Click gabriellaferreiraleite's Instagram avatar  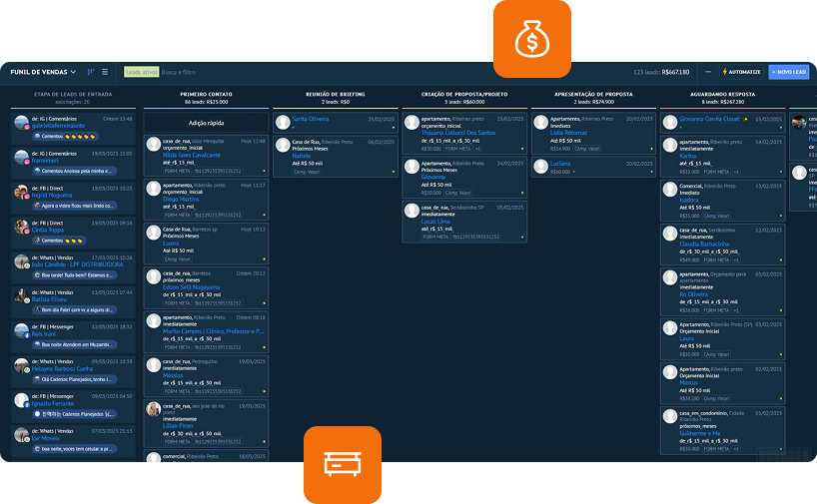(22, 123)
